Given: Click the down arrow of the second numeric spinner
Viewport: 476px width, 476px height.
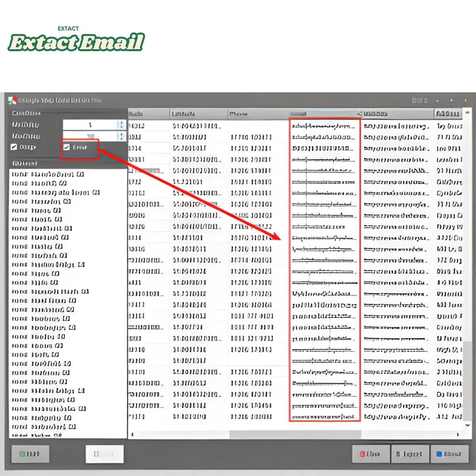Looking at the screenshot, I should point(122,139).
